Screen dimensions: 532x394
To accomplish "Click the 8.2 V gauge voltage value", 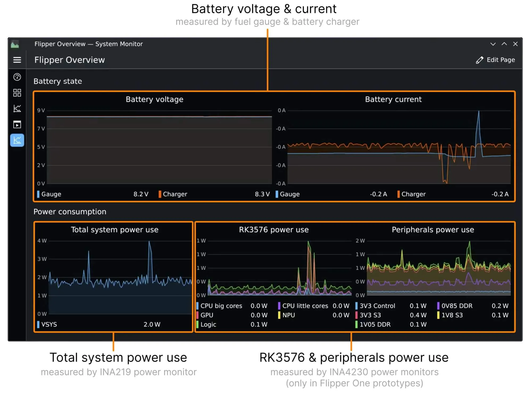I will [141, 194].
